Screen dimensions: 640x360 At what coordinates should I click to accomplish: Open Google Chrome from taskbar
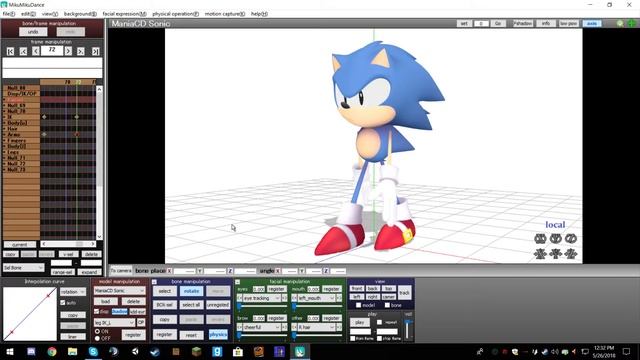[52, 351]
